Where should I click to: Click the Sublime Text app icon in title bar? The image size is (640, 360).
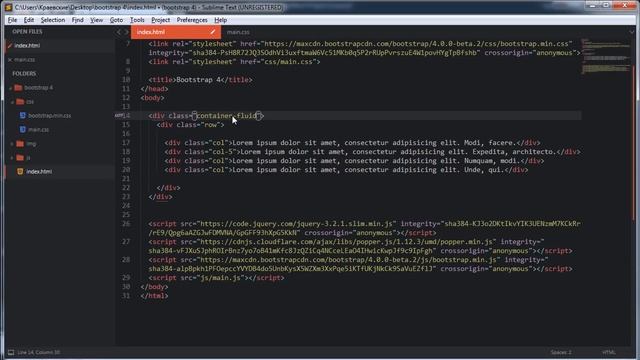click(x=8, y=7)
